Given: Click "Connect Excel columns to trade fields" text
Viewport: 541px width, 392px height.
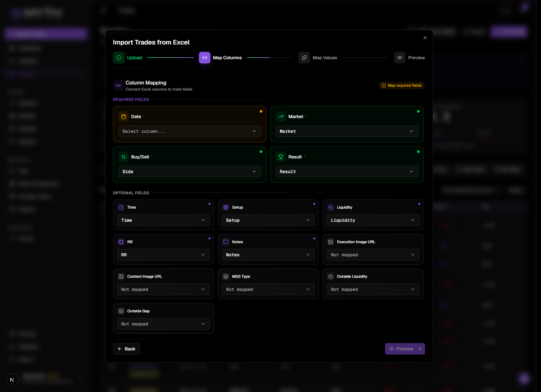Looking at the screenshot, I should [x=159, y=89].
